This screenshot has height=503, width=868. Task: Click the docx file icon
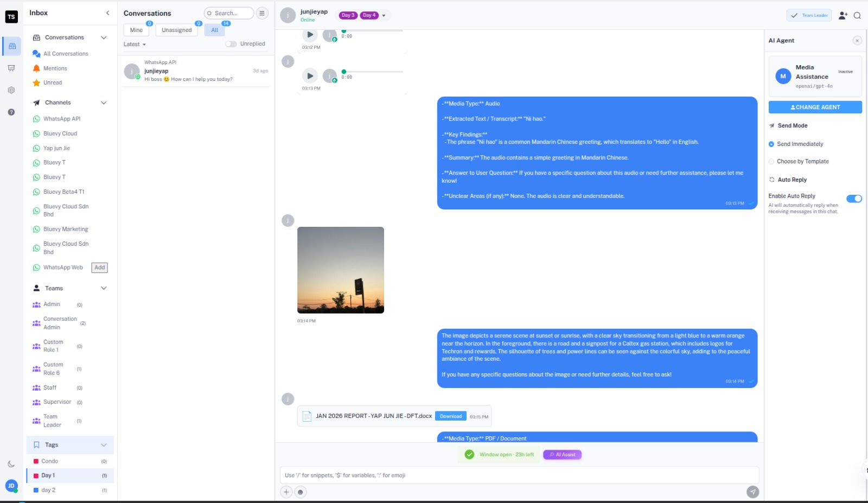(307, 416)
